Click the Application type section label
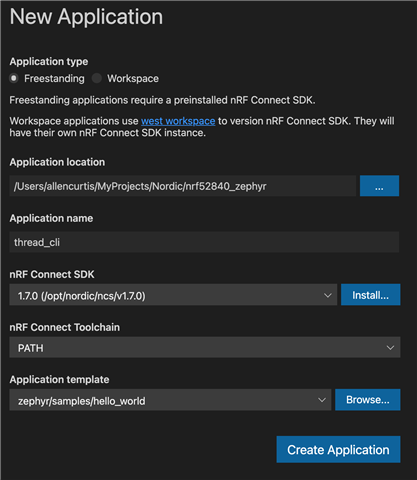 click(49, 61)
